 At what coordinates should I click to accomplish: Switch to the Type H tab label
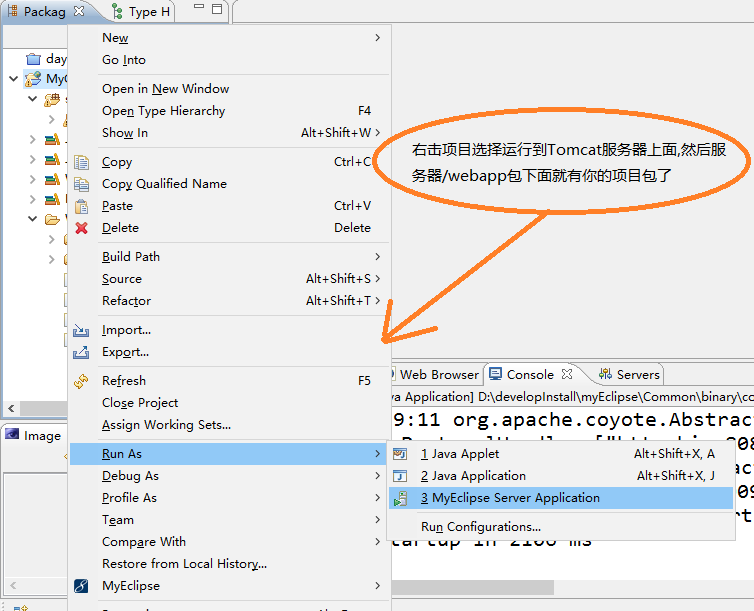point(149,12)
